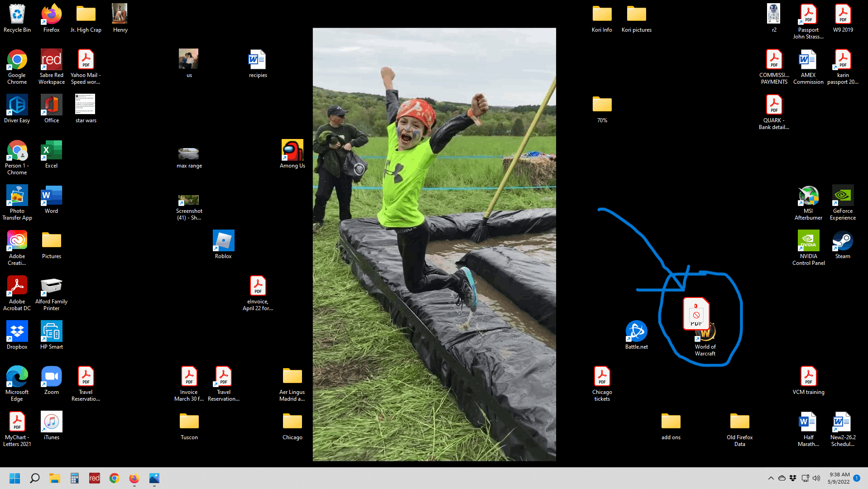Open the Jr. High Crap folder

[86, 18]
